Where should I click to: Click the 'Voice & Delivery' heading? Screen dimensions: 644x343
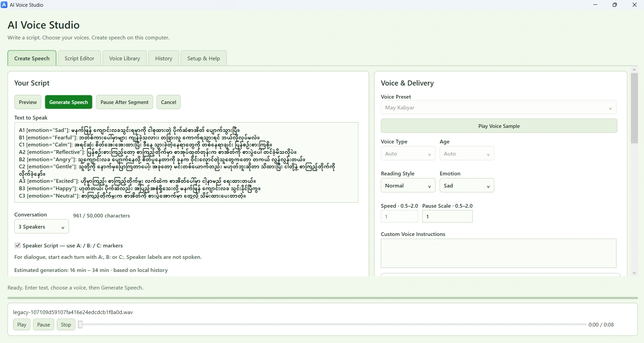pos(407,83)
